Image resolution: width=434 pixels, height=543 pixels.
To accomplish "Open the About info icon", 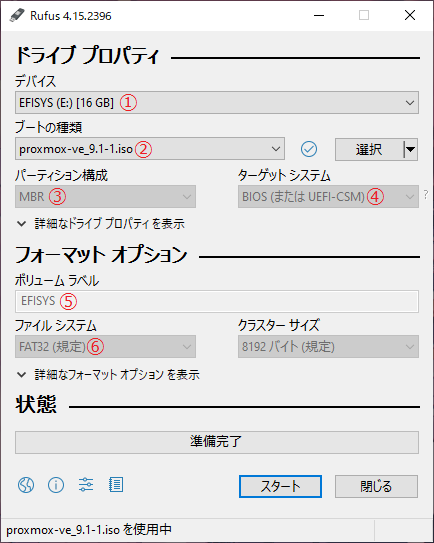I will pos(56,484).
